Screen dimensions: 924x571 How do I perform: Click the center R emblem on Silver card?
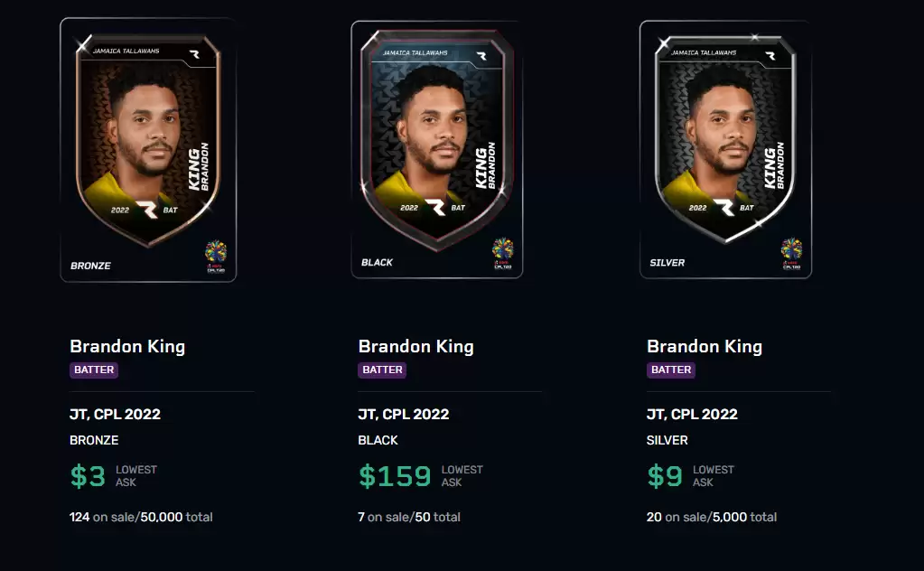(724, 208)
